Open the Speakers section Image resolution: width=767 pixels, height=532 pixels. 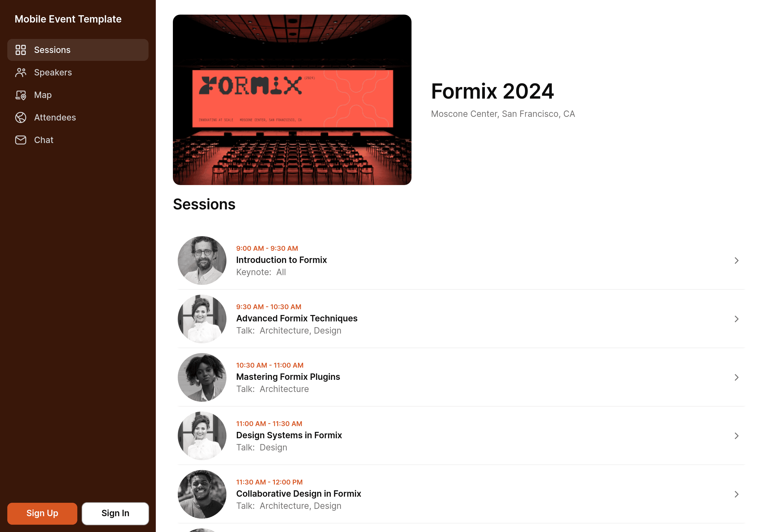click(x=52, y=72)
